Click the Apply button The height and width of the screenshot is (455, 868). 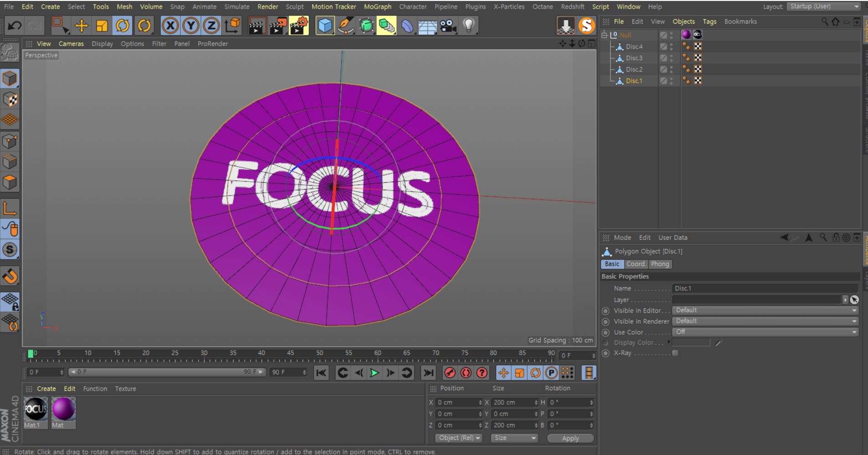570,438
